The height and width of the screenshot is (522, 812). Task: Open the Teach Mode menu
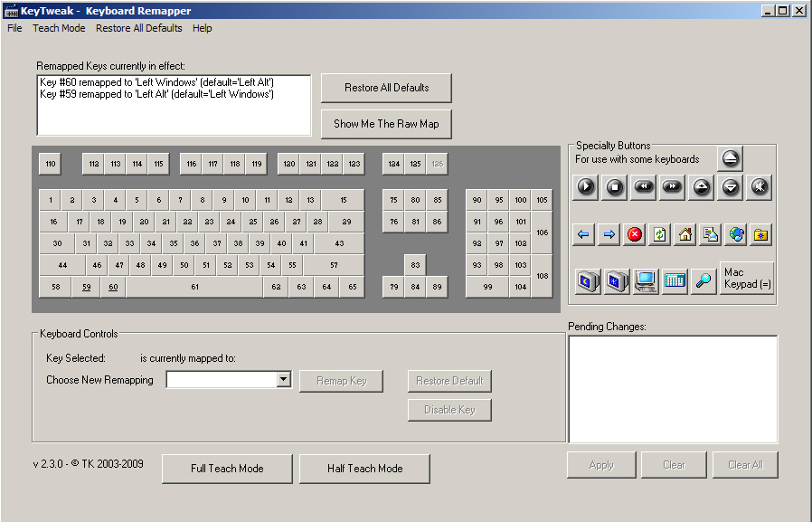point(59,28)
